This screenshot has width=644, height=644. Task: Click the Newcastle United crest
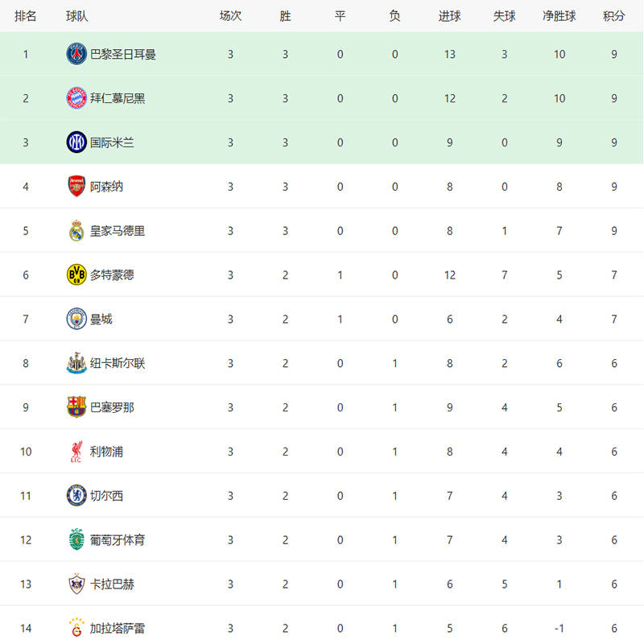76,364
